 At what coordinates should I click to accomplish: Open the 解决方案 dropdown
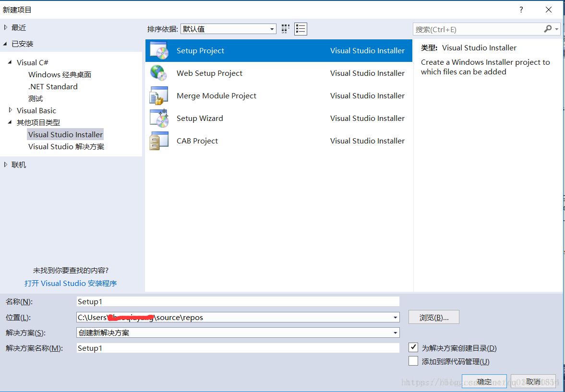coord(238,333)
